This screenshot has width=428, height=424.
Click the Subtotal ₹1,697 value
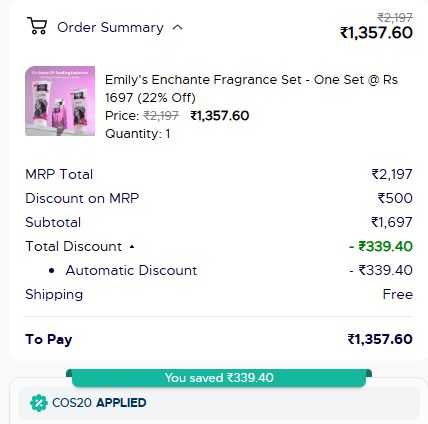point(392,222)
